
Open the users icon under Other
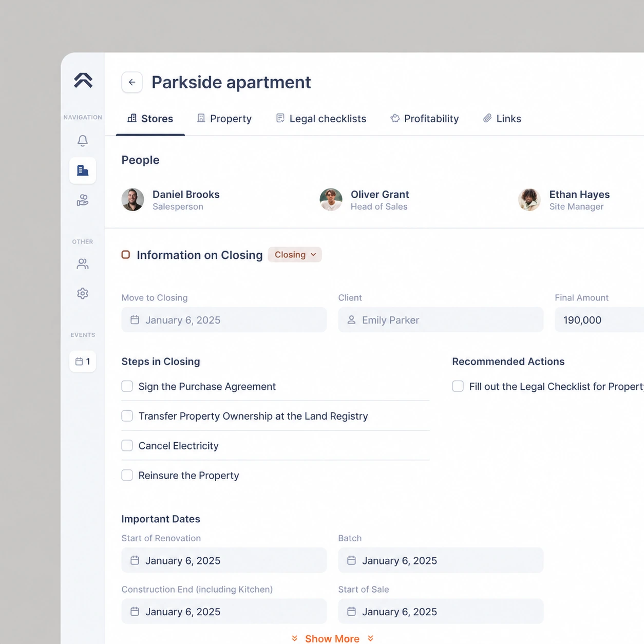point(83,264)
